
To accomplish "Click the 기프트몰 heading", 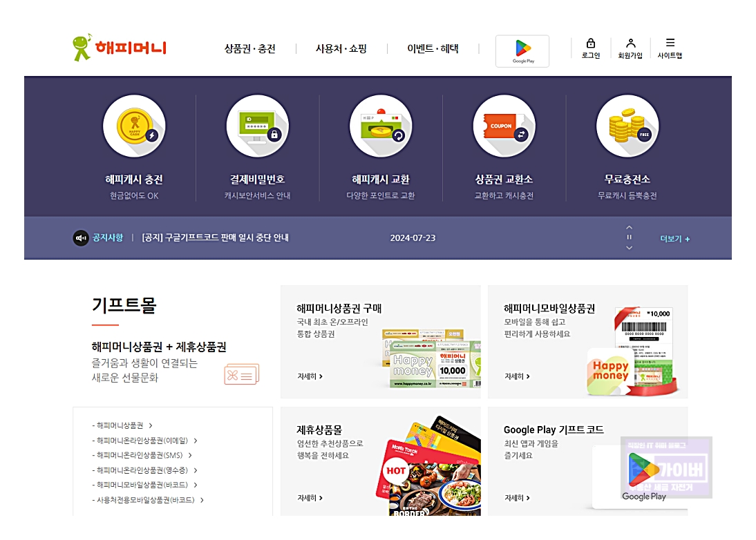I will coord(124,305).
